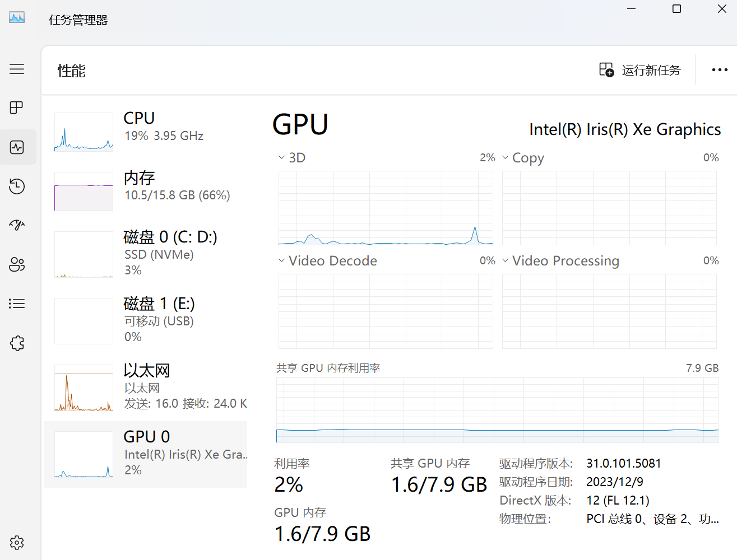Click the 性能 page heading

tap(72, 71)
